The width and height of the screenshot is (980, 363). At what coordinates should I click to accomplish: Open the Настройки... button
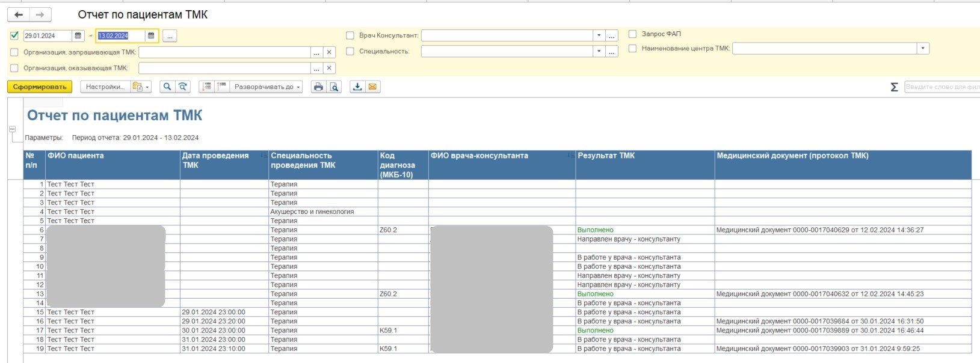click(105, 87)
